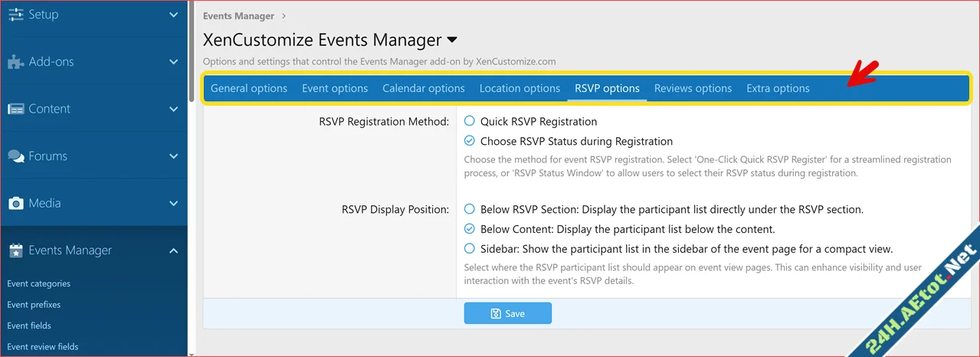The image size is (980, 357).
Task: Click the Forums speech bubbles icon
Action: tap(15, 156)
